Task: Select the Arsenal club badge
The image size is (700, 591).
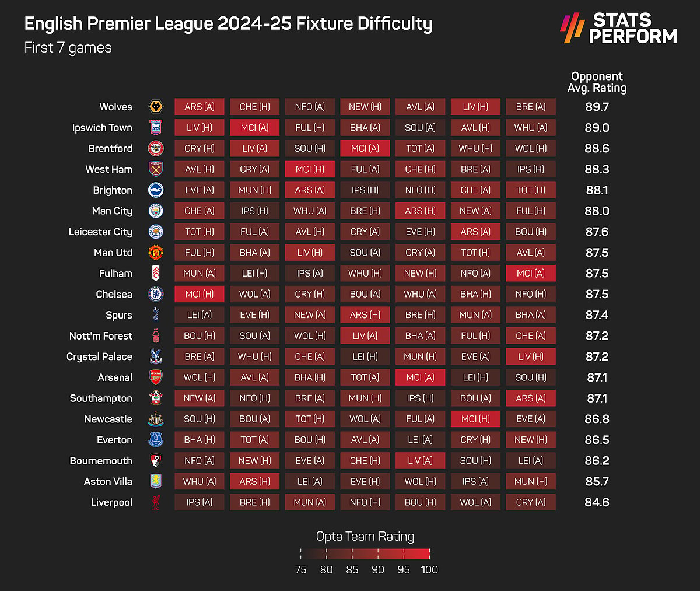Action: coord(156,377)
